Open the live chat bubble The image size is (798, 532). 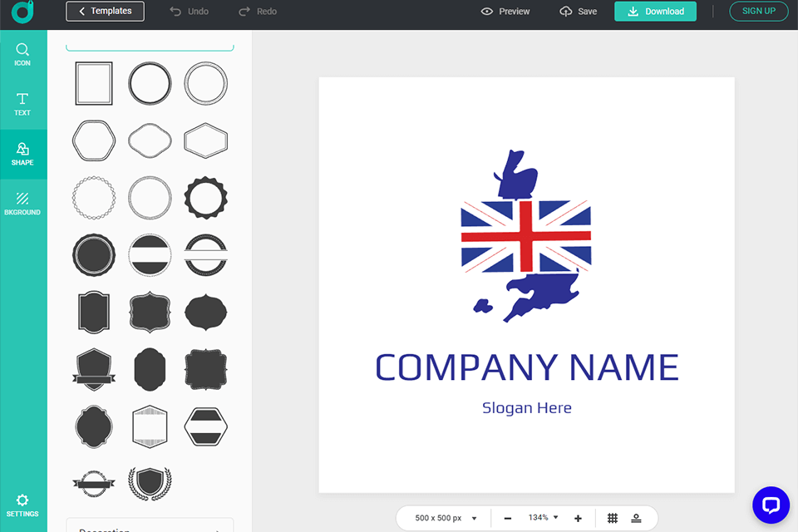771,505
